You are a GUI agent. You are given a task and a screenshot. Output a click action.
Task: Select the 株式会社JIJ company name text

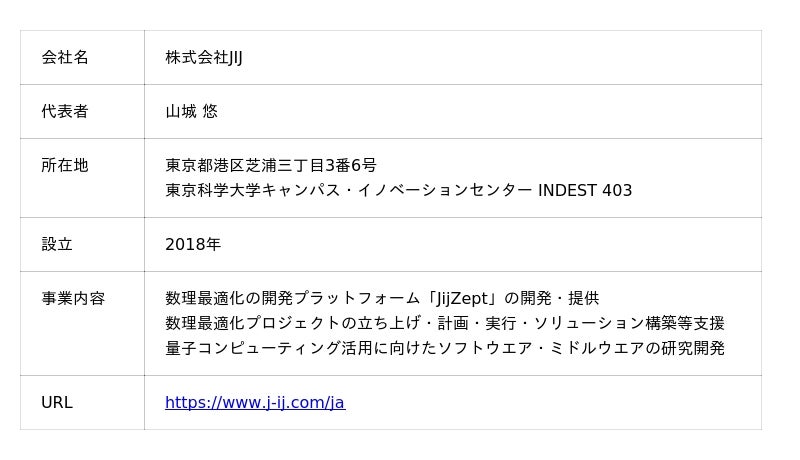point(204,58)
